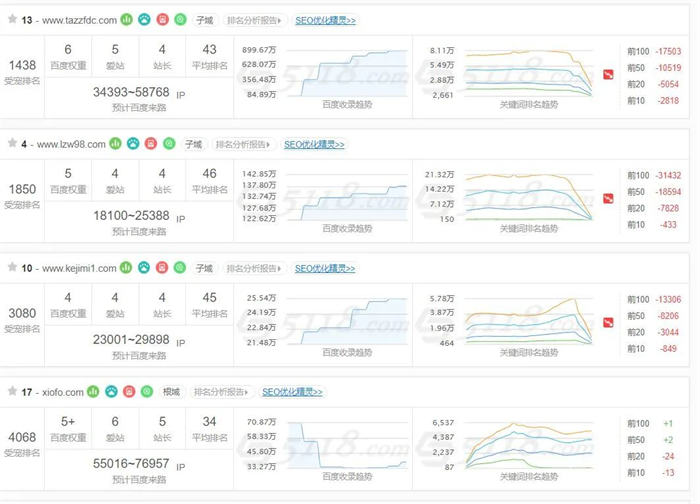Viewport: 700px width, 504px height.
Task: Click red downtrend icon in kejimi1.com row
Action: (x=609, y=323)
